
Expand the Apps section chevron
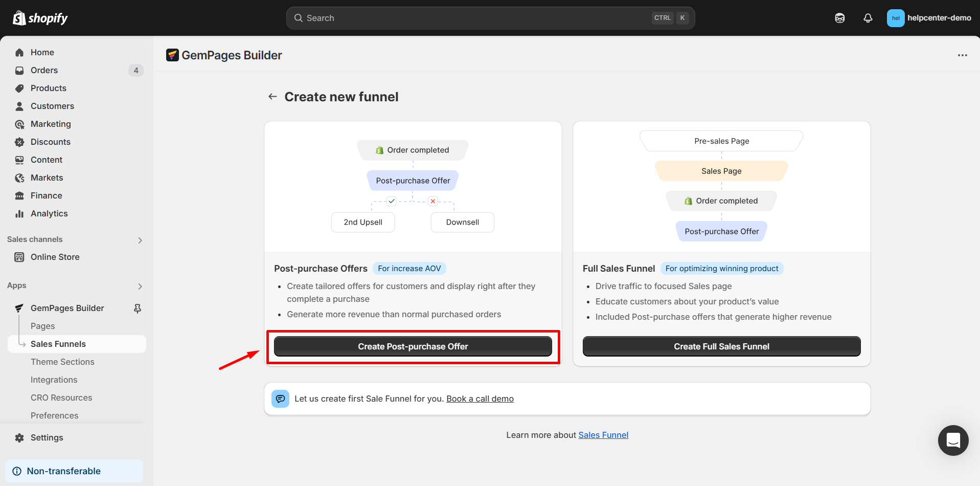[x=140, y=286]
